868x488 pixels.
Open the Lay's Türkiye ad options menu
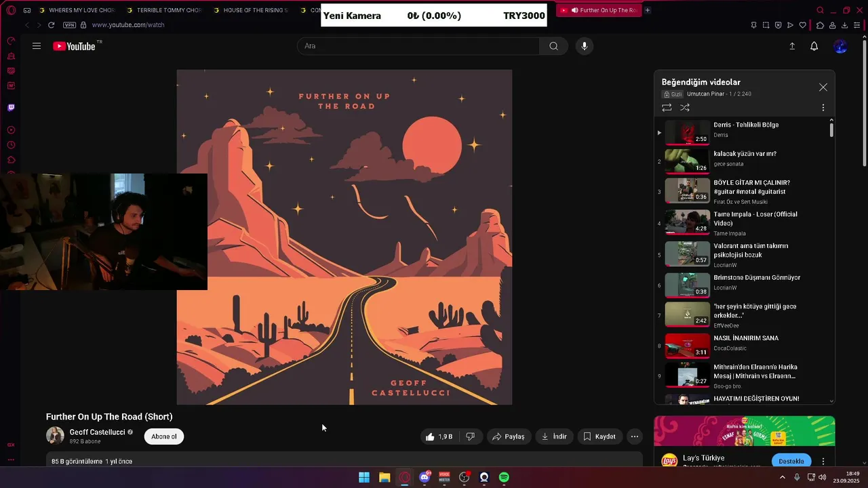tap(823, 462)
